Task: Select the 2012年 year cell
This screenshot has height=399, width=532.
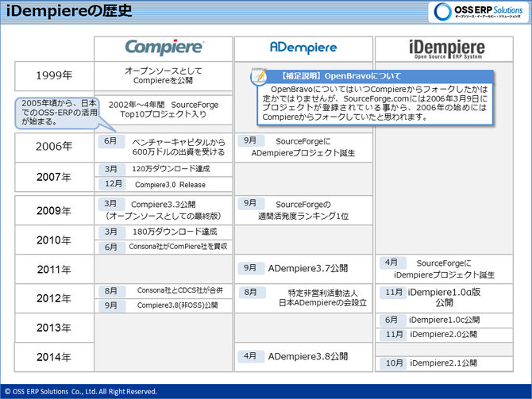Action: (54, 298)
